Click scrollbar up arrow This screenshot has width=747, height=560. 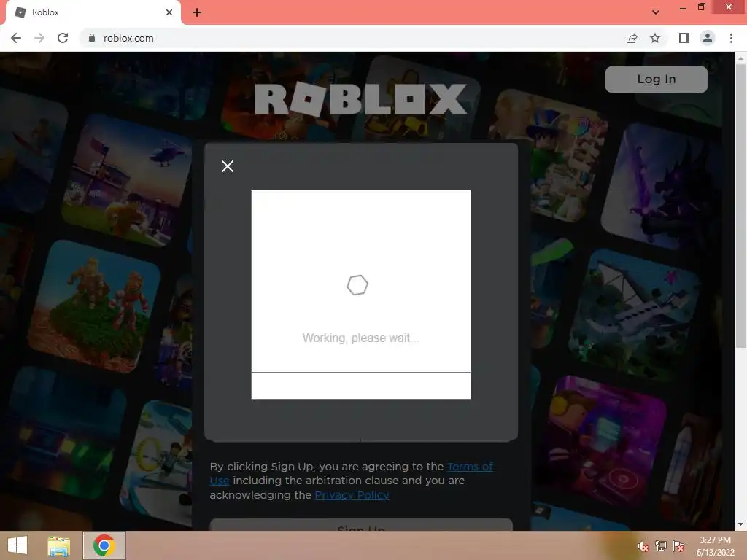point(740,58)
